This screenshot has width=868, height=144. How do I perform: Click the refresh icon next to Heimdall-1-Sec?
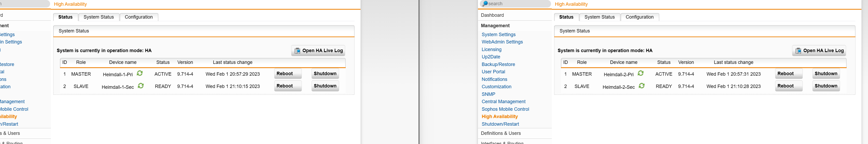pos(141,86)
